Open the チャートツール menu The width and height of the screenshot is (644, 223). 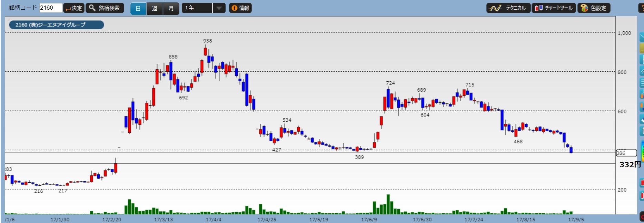click(554, 8)
